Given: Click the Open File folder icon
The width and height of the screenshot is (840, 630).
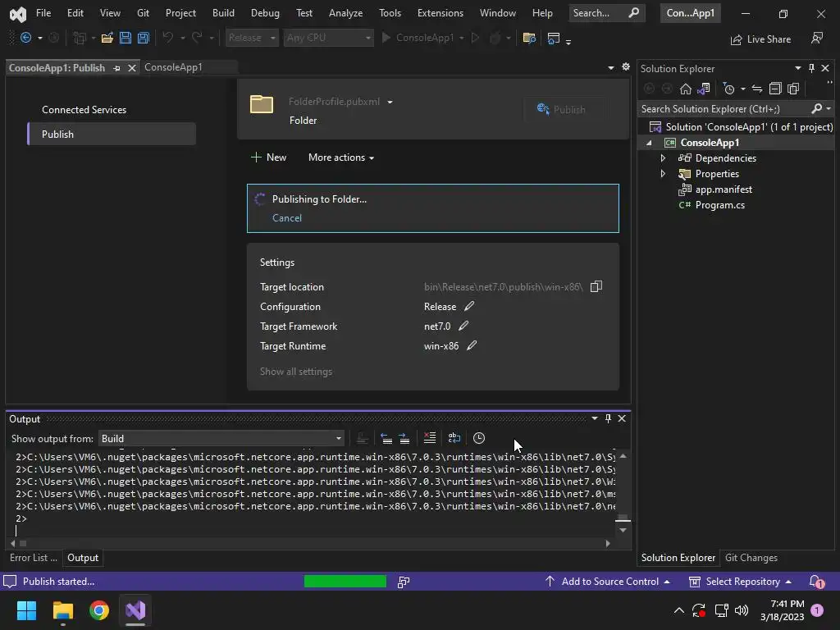Looking at the screenshot, I should tap(107, 38).
